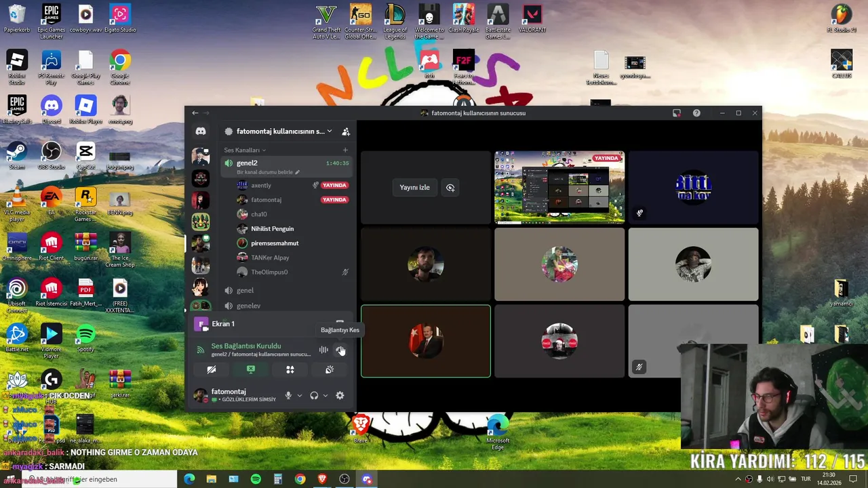Open File Explorer from the taskbar

[x=212, y=479]
